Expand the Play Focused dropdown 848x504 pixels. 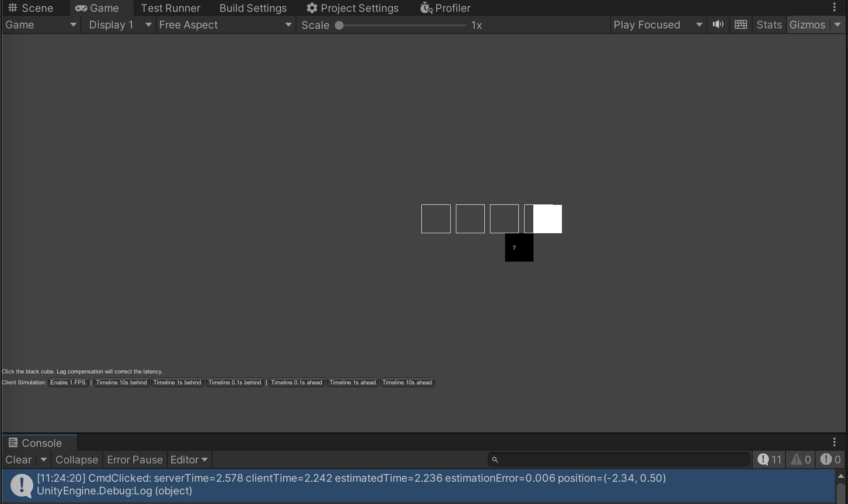coord(657,25)
